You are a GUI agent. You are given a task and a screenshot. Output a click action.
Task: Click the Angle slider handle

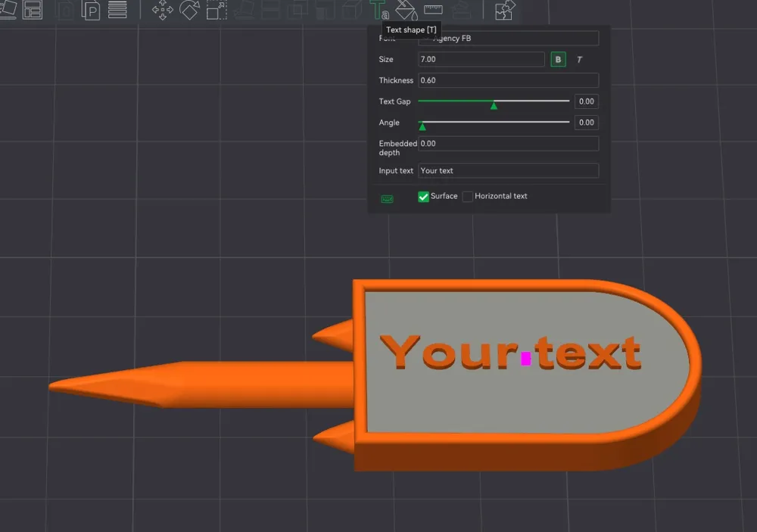422,126
